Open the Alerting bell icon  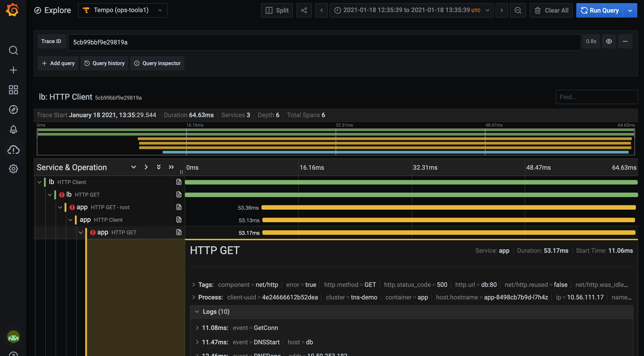pos(13,129)
